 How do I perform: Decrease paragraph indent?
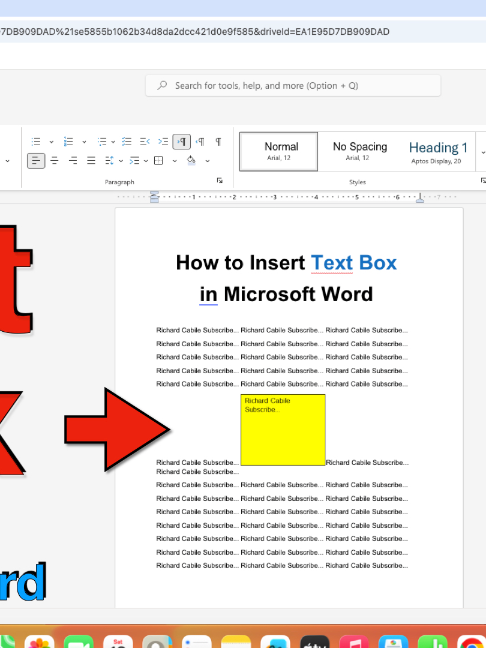[x=145, y=142]
